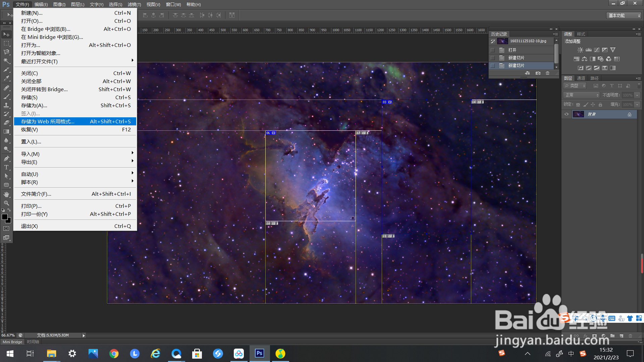
Task: Open the 基本功能 workspace dropdown
Action: (x=624, y=16)
